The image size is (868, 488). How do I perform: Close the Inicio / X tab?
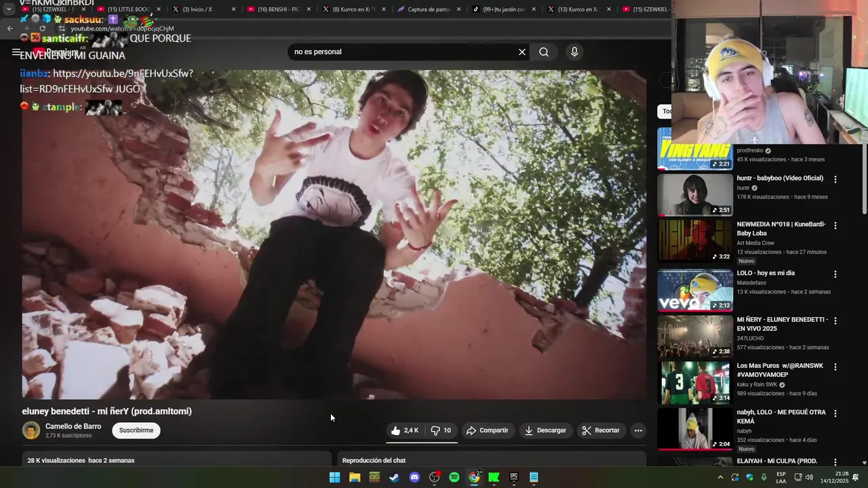click(234, 9)
